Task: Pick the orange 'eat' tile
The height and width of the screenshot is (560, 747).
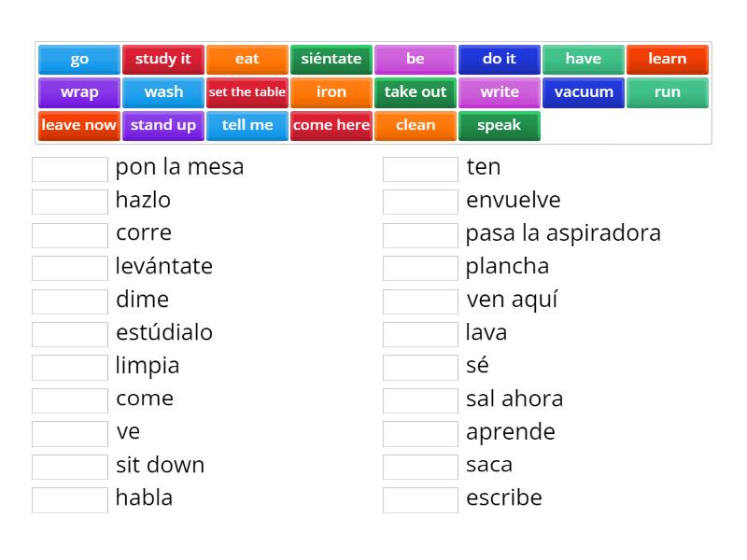Action: click(x=247, y=59)
